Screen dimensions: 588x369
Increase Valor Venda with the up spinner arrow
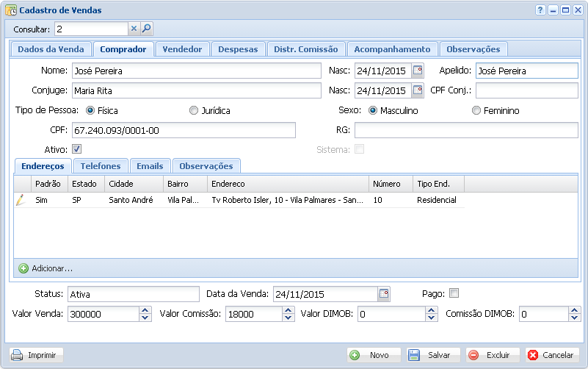pyautogui.click(x=145, y=310)
